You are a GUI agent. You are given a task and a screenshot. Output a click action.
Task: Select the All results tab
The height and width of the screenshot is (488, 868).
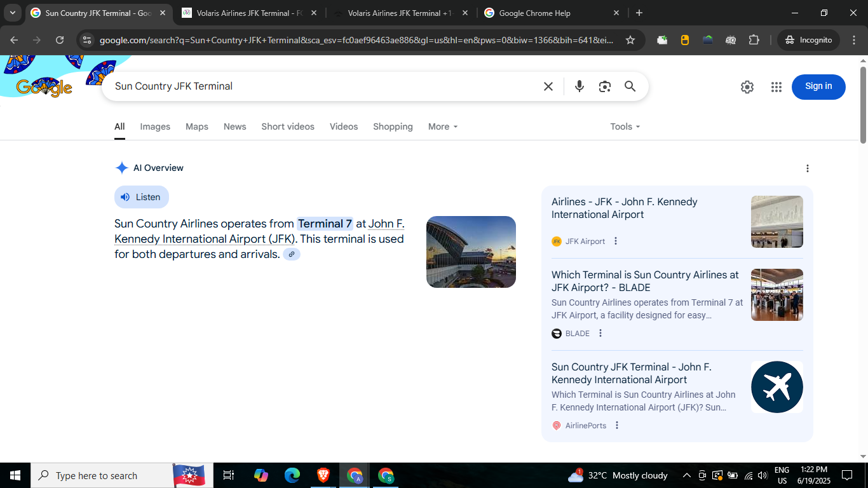(x=119, y=127)
